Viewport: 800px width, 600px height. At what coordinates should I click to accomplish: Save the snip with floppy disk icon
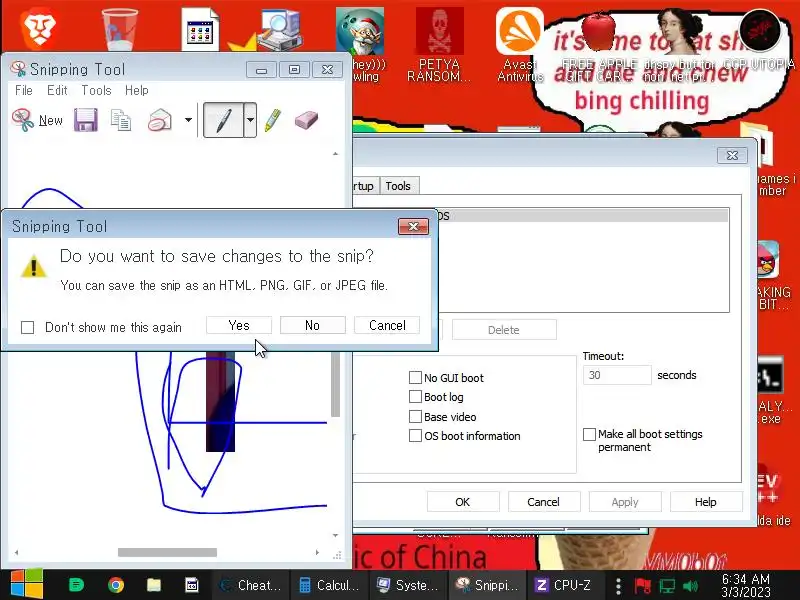86,120
